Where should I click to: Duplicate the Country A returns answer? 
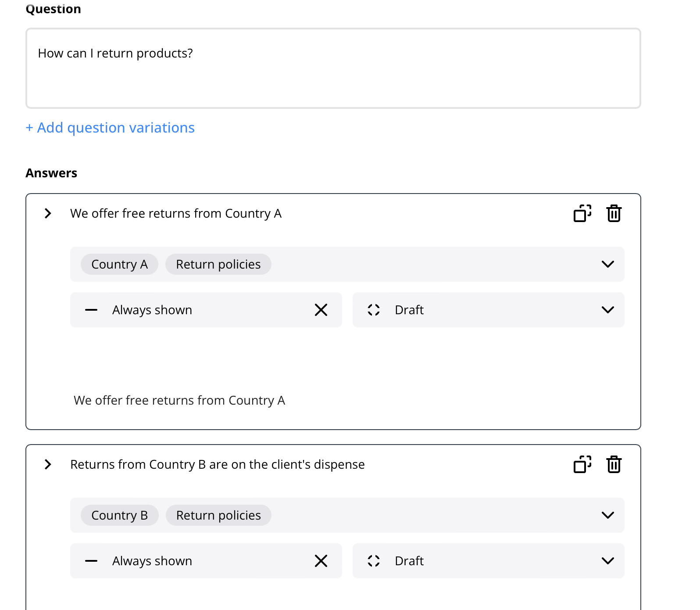pyautogui.click(x=582, y=213)
